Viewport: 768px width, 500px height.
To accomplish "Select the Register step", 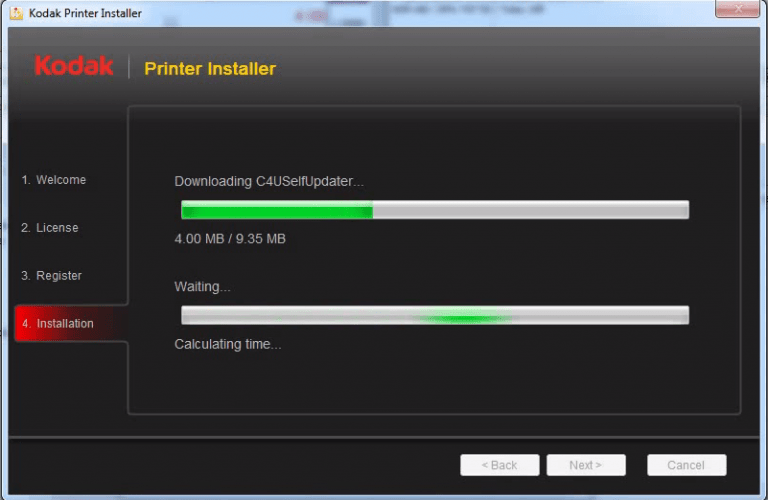I will tap(51, 276).
